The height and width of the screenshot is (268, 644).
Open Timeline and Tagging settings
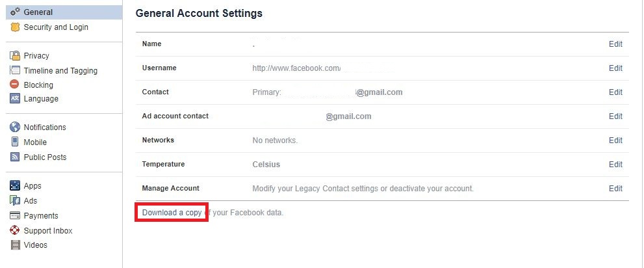pos(60,71)
